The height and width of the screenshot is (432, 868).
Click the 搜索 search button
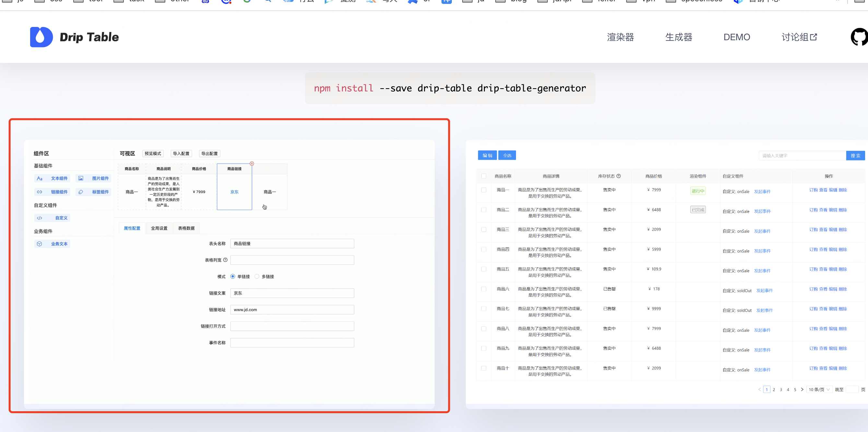click(856, 155)
